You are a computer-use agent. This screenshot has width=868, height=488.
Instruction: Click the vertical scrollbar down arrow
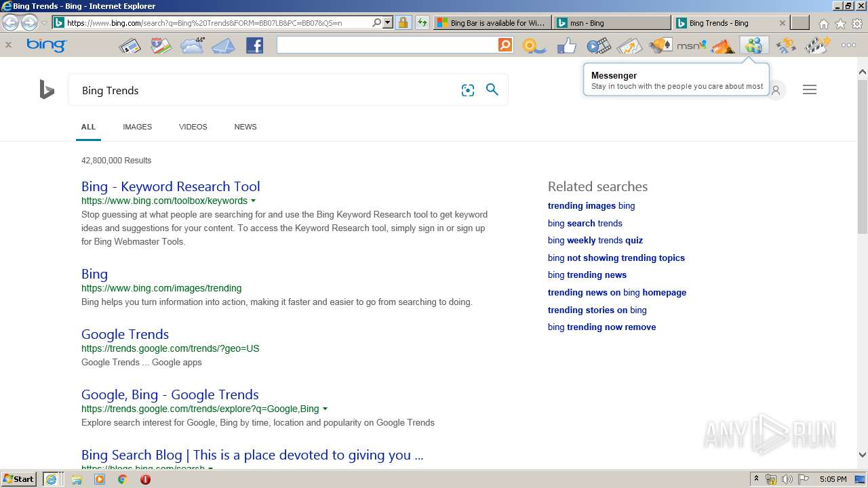[x=862, y=455]
